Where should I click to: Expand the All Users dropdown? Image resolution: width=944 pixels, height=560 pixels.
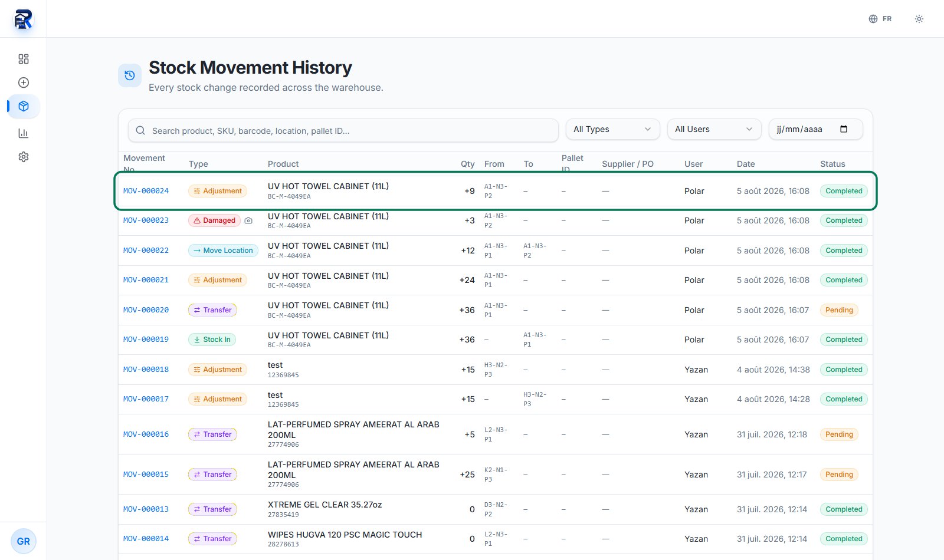(x=714, y=129)
